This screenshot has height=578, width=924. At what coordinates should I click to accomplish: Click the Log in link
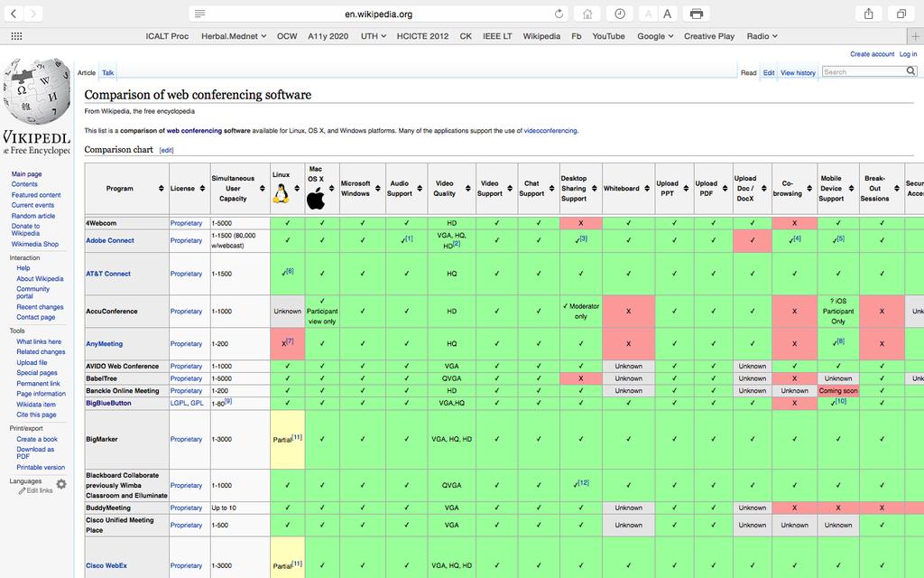[908, 53]
